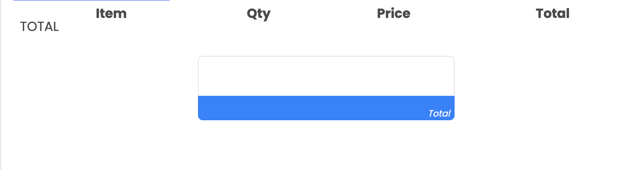644x170 pixels.
Task: Click the Price column header
Action: click(393, 13)
